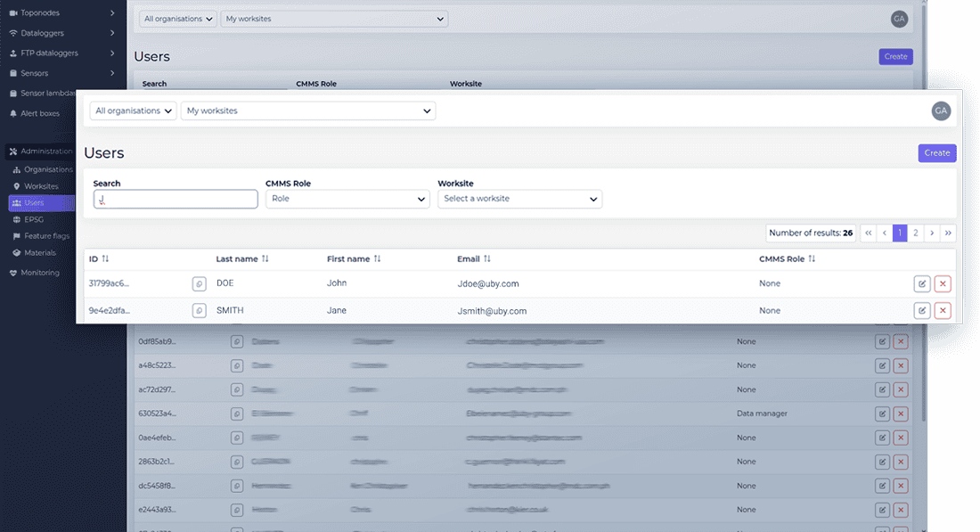
Task: Edit the user in row dc5458f8
Action: pyautogui.click(x=882, y=486)
